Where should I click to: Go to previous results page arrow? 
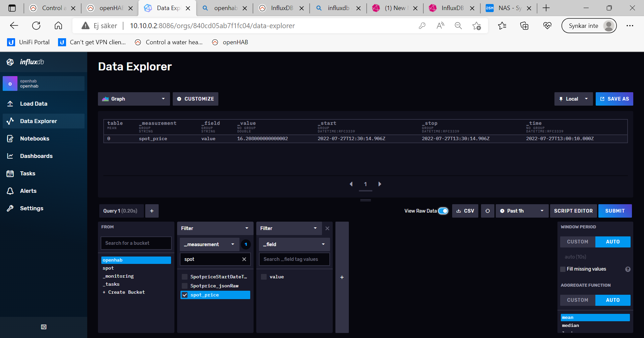point(351,184)
